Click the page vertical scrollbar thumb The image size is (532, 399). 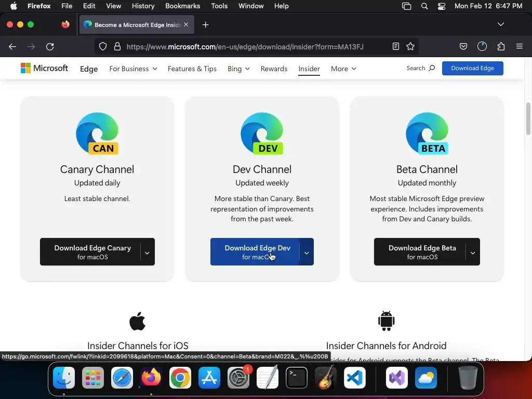coord(528,119)
